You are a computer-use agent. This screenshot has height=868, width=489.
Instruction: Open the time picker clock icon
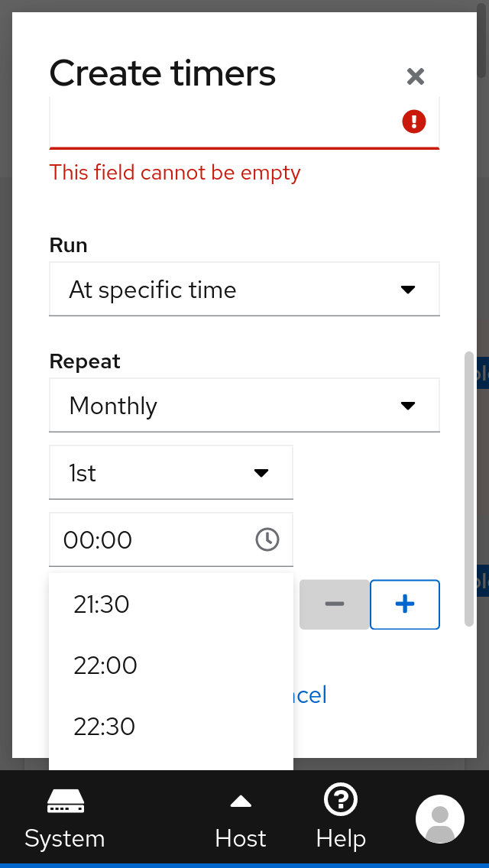coord(267,539)
